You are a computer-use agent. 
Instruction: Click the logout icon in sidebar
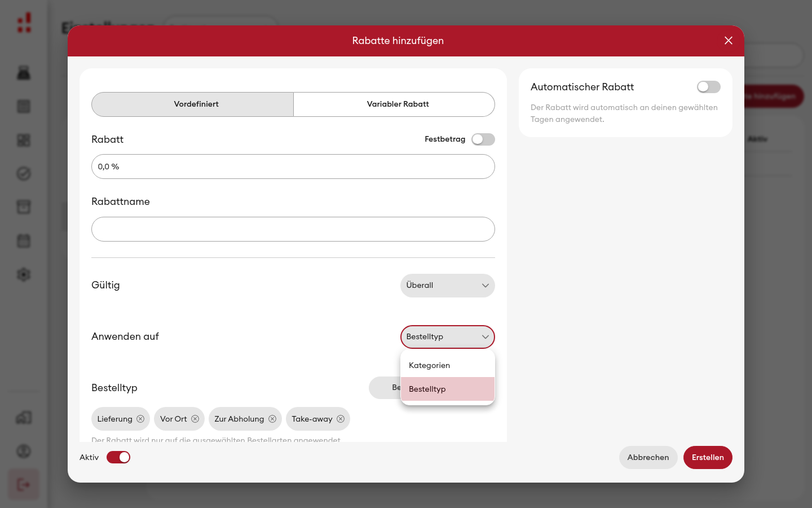point(24,484)
